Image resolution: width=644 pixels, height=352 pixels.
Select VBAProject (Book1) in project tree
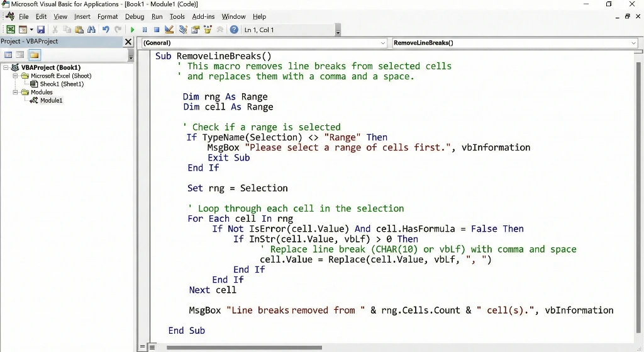click(51, 67)
